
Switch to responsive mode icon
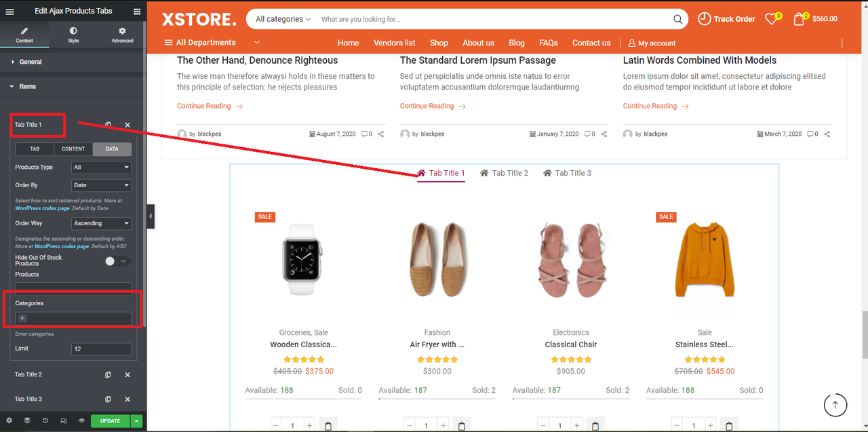coord(64,420)
